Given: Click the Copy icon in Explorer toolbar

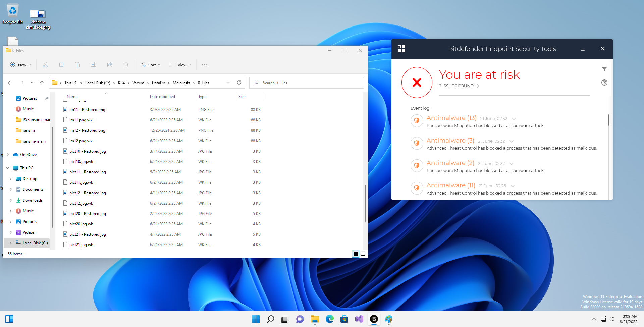Looking at the screenshot, I should (x=61, y=65).
